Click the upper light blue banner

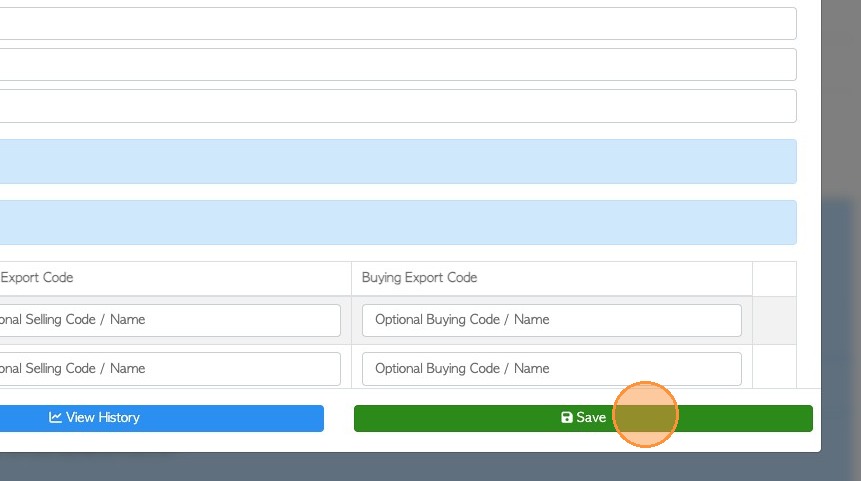(x=398, y=161)
